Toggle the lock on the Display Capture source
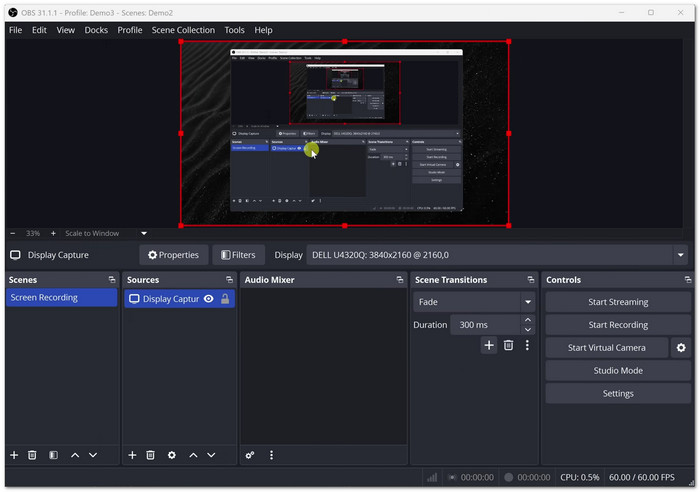This screenshot has height=492, width=700. point(225,299)
